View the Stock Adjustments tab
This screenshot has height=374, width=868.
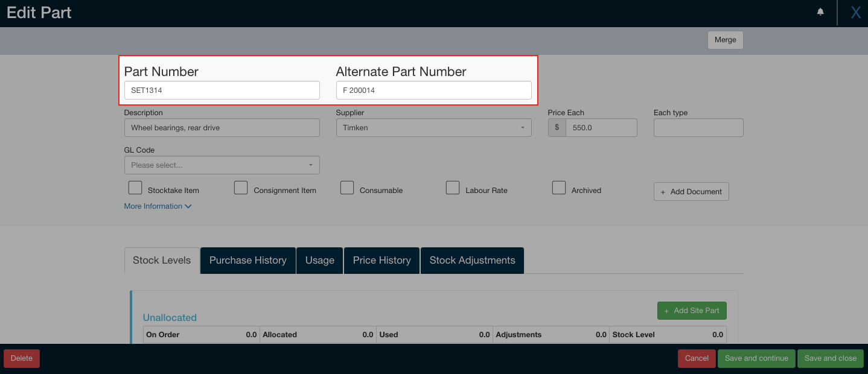coord(472,260)
